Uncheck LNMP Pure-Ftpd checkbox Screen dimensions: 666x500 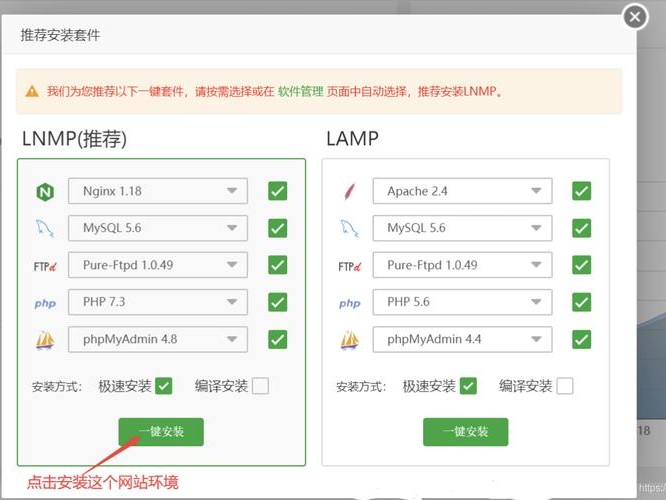click(x=277, y=265)
